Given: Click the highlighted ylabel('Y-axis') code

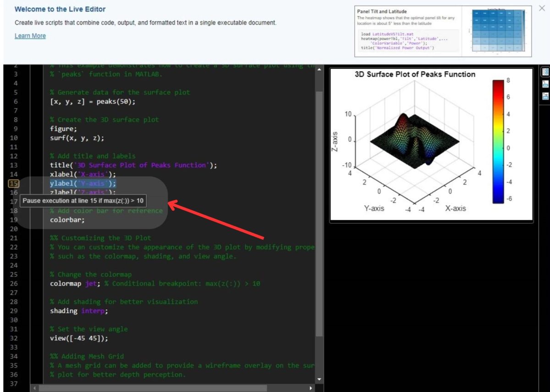Looking at the screenshot, I should point(82,183).
